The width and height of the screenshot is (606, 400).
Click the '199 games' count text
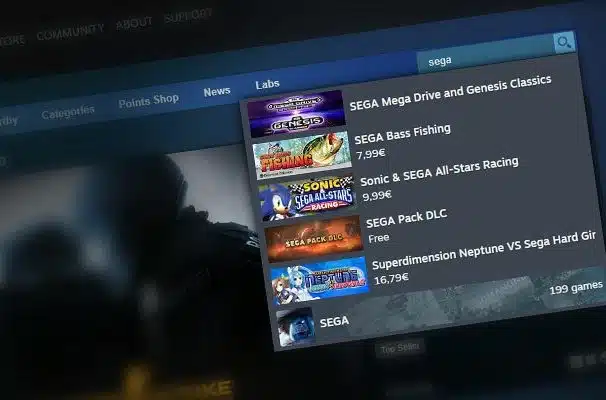576,288
